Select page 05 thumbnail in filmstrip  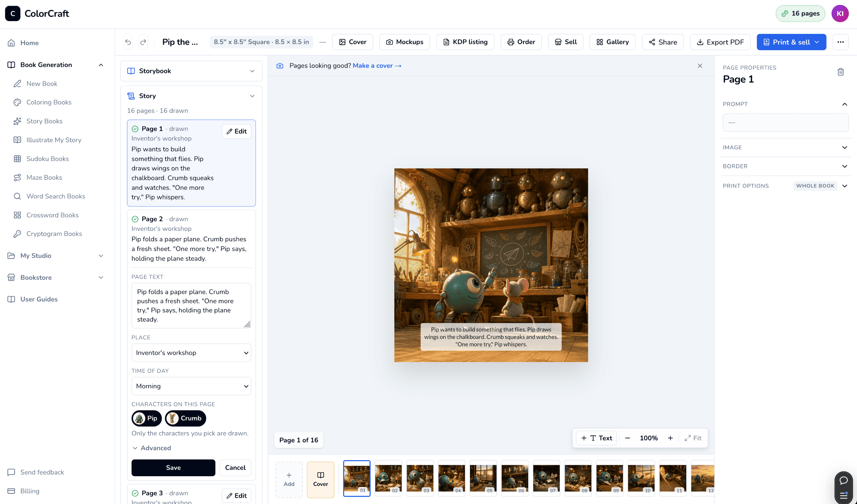483,479
